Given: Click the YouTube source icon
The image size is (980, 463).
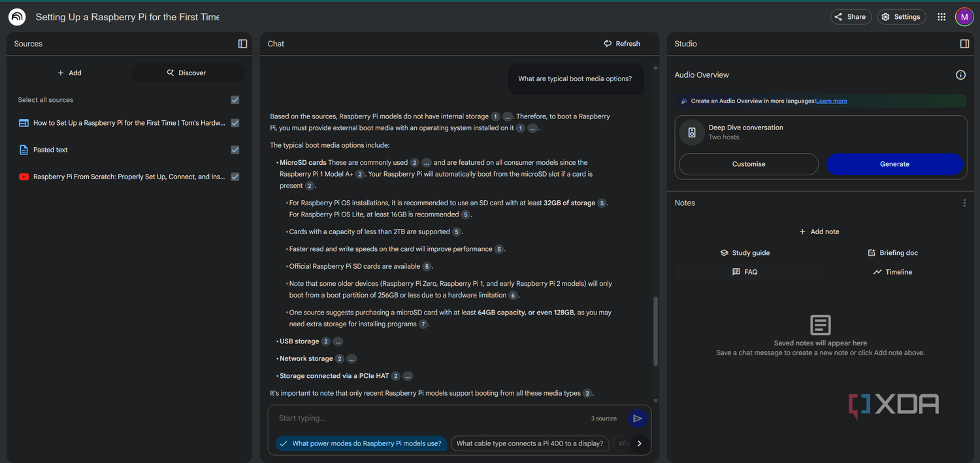Looking at the screenshot, I should click(x=24, y=177).
